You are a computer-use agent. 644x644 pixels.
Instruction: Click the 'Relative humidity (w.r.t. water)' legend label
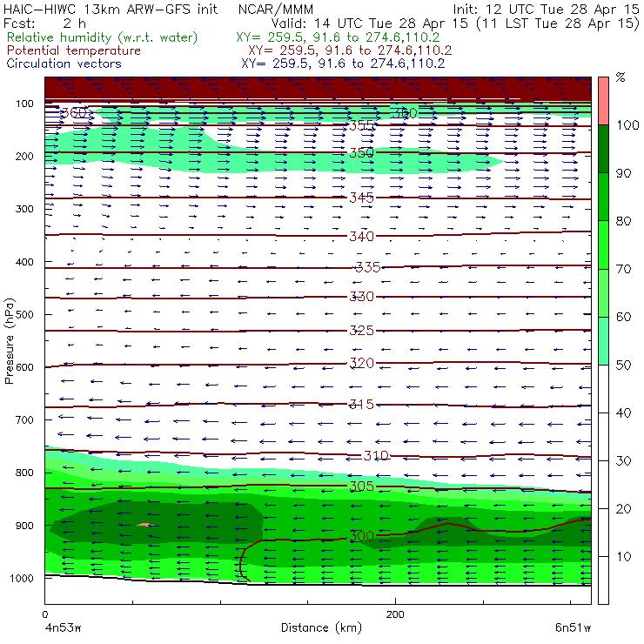pyautogui.click(x=103, y=37)
